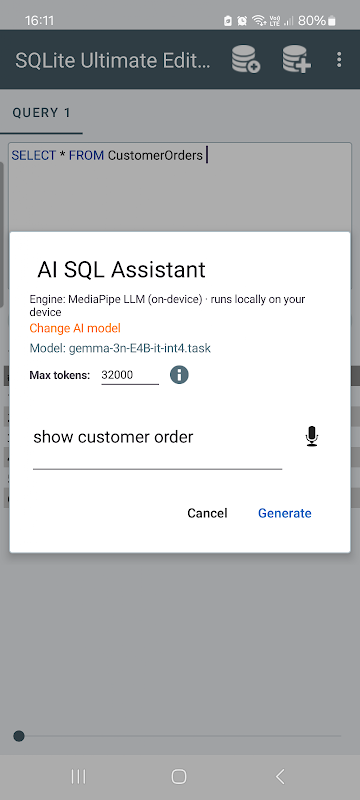The image size is (360, 800).
Task: Open Android recent apps button
Action: [x=79, y=777]
